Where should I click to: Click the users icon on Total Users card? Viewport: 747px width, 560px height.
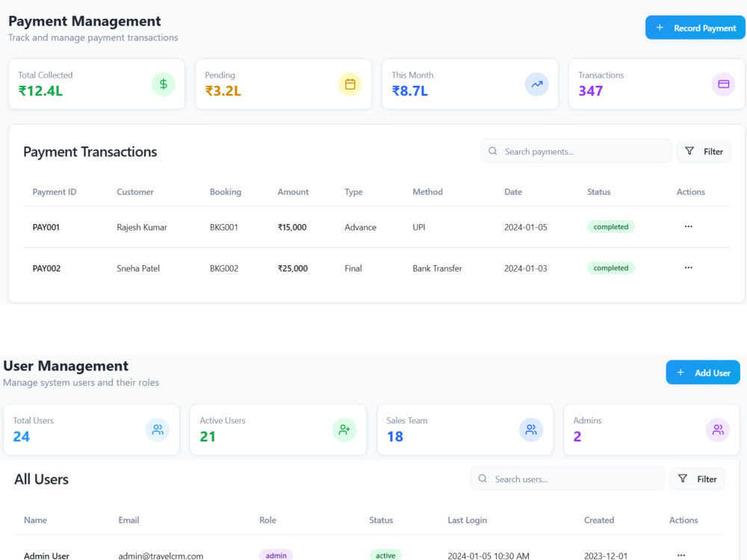click(158, 430)
